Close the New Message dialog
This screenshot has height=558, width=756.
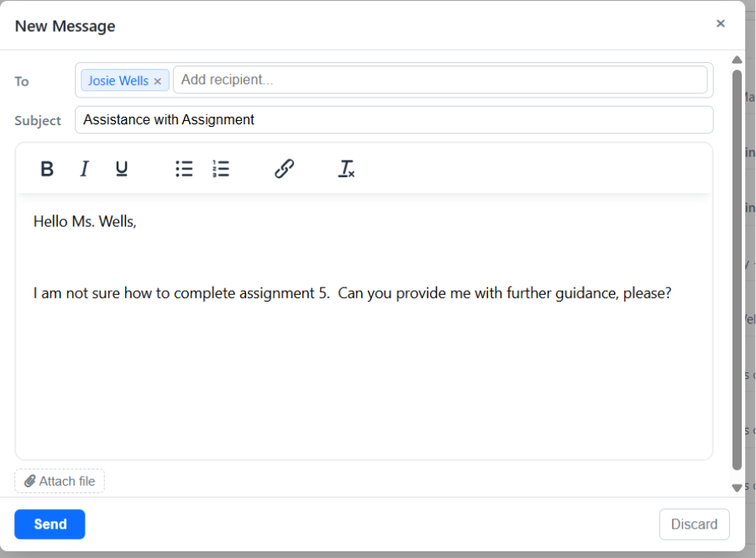click(x=721, y=24)
